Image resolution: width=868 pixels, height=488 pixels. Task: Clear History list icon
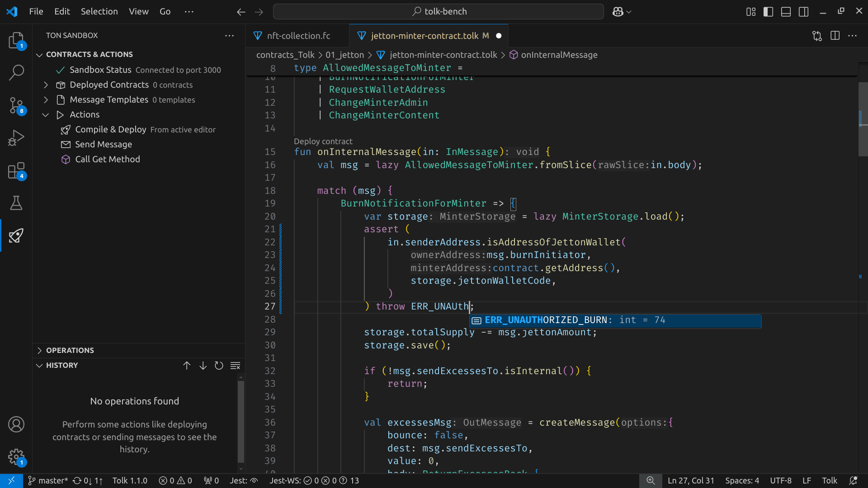[x=235, y=366]
